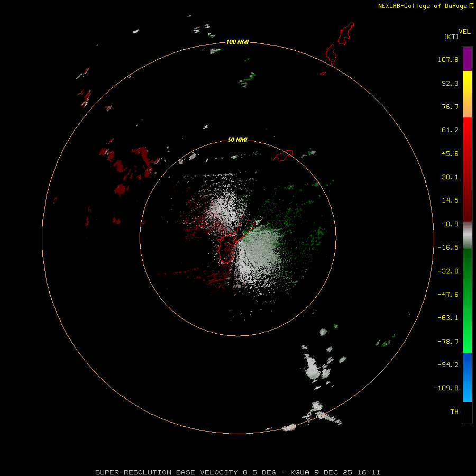Click the -109.8 velocity scale value
The width and height of the screenshot is (476, 476).
pos(446,388)
